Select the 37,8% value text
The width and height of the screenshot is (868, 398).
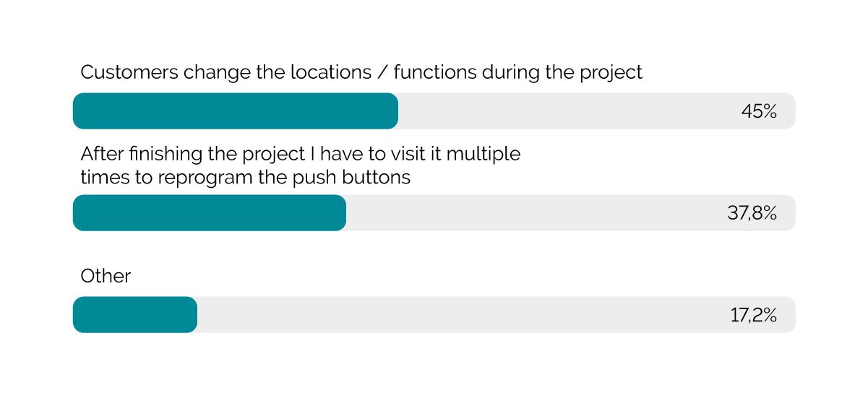click(x=752, y=214)
